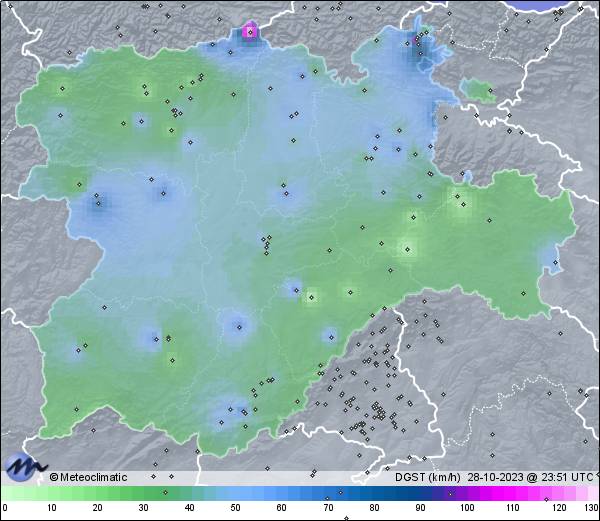Click the scale value 50
Screen dimensions: 600x521
pyautogui.click(x=235, y=508)
